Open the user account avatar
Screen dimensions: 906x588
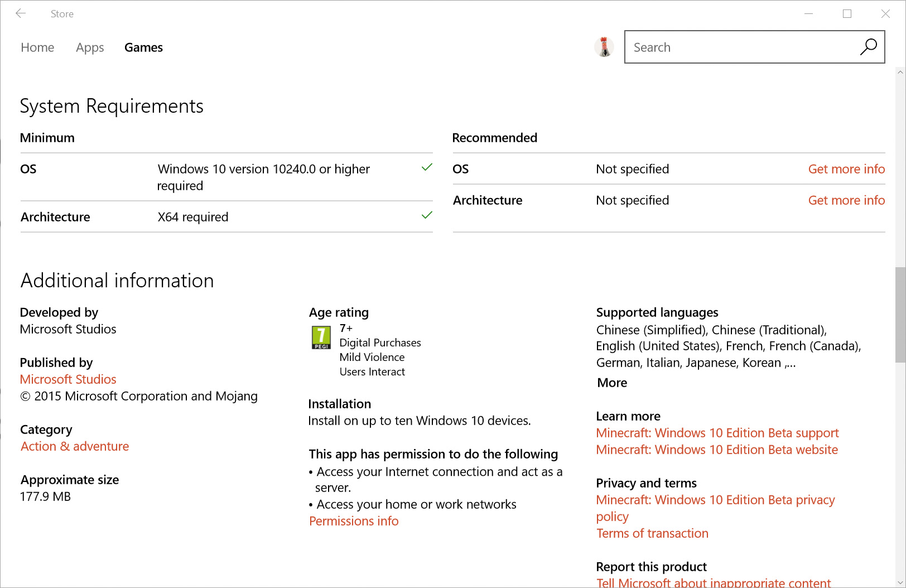tap(604, 47)
